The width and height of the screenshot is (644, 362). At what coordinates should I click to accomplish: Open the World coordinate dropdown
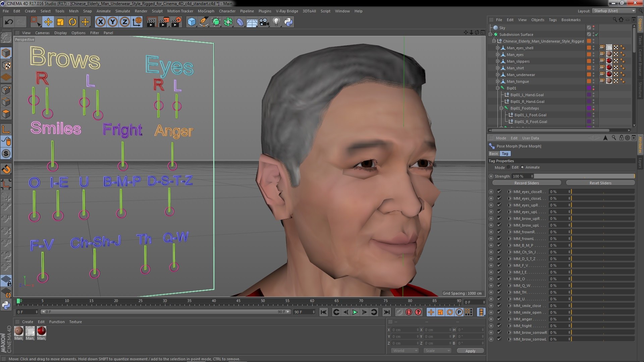(405, 351)
